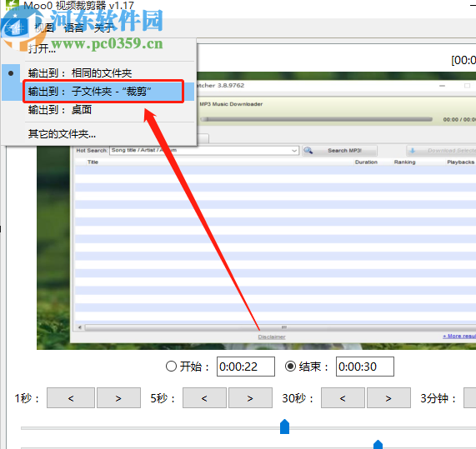The image size is (476, 449).
Task: Choose 其它的文件夹... entry
Action: click(x=98, y=134)
